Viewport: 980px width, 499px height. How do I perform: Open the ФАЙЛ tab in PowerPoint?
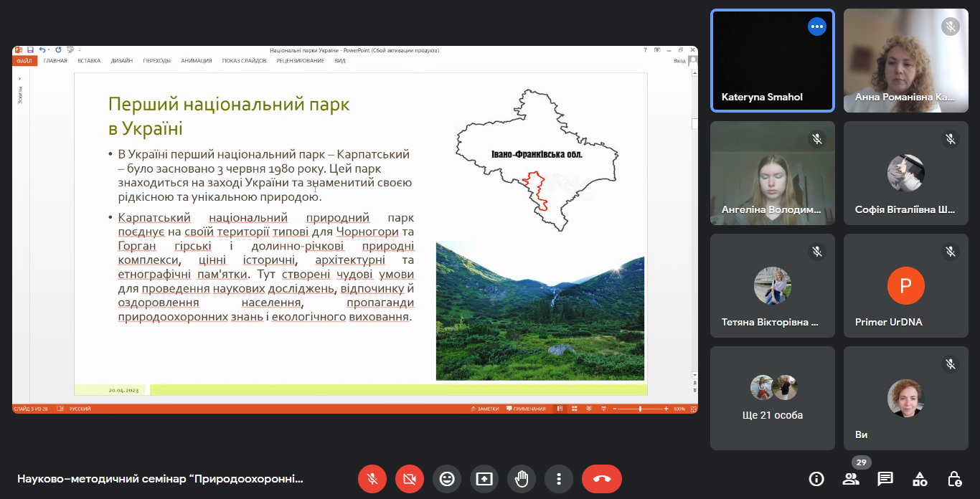pos(23,61)
